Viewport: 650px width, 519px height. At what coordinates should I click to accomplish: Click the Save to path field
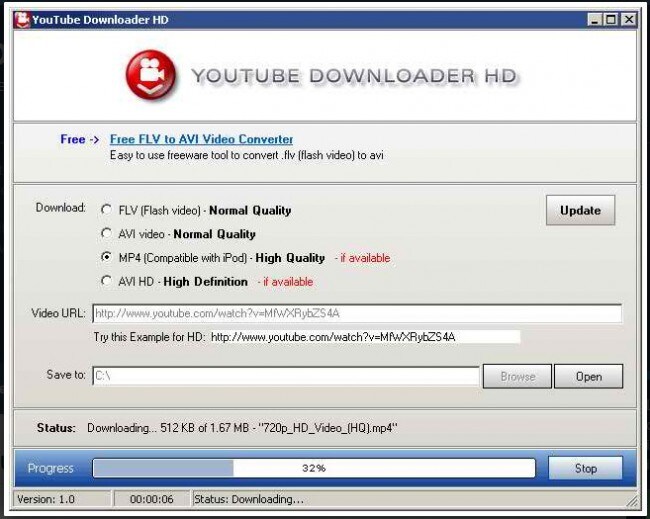286,376
